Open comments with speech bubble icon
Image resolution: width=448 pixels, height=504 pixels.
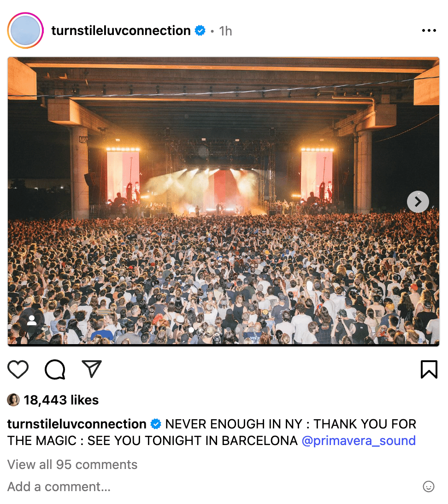point(55,369)
